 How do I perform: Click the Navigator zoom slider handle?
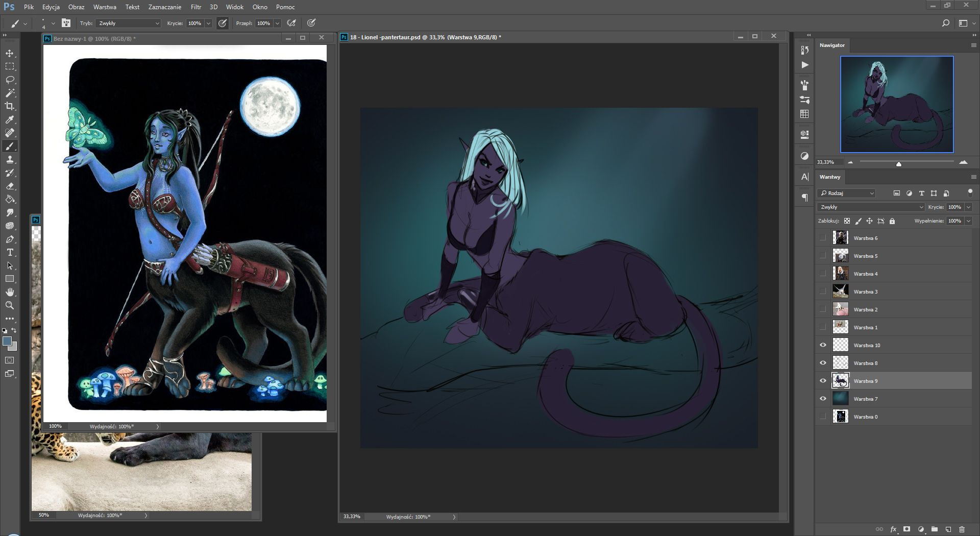pos(898,164)
